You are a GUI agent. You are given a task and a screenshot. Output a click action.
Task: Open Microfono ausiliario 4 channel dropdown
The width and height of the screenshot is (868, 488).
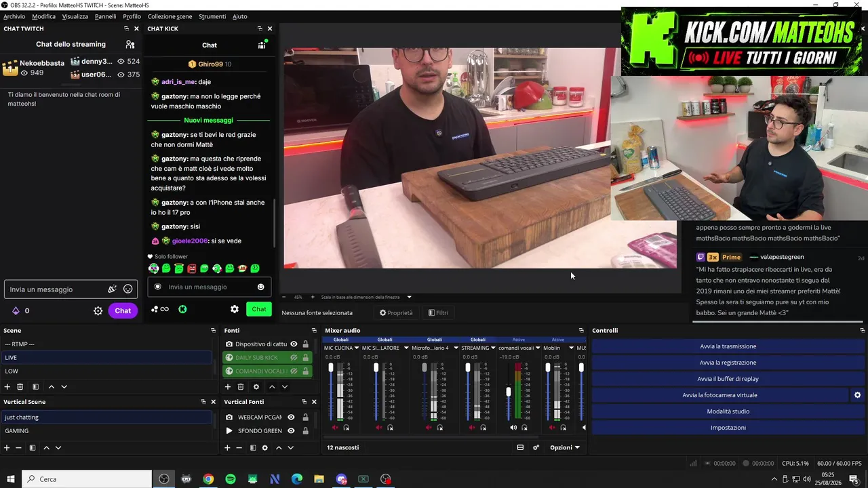pyautogui.click(x=456, y=348)
